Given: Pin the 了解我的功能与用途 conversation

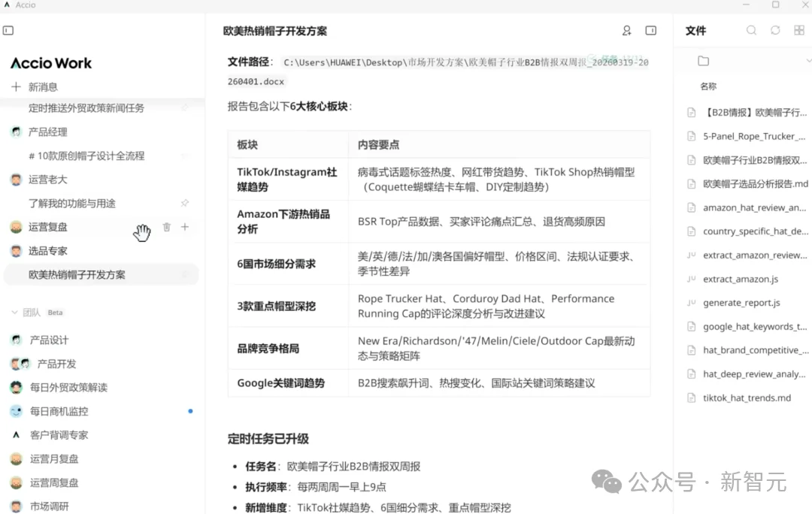Looking at the screenshot, I should [185, 203].
